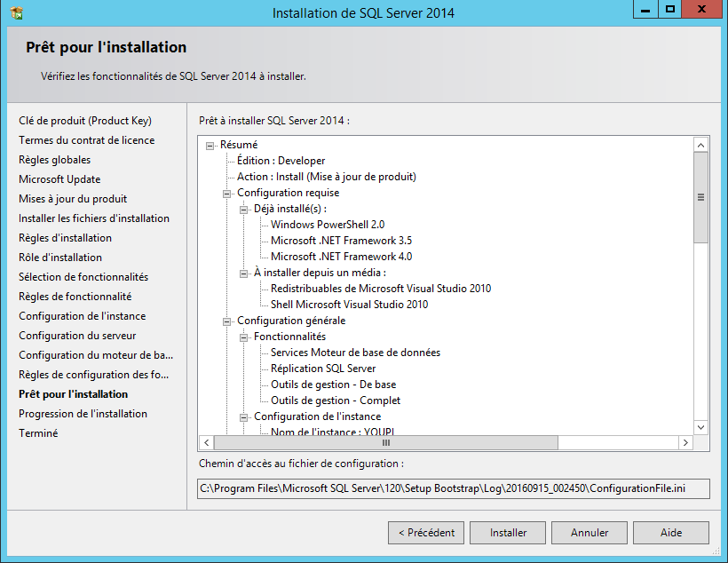Select Microsoft .NET Framework 4.0 row

click(341, 257)
